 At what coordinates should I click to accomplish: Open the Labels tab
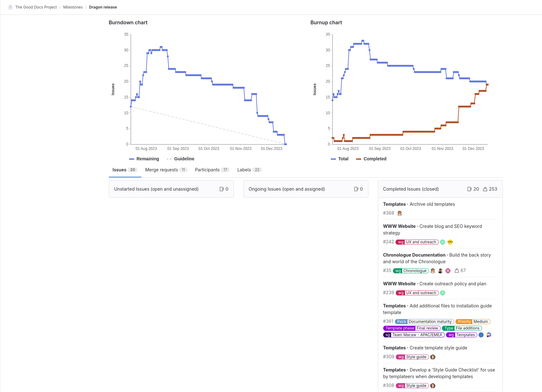coord(249,170)
